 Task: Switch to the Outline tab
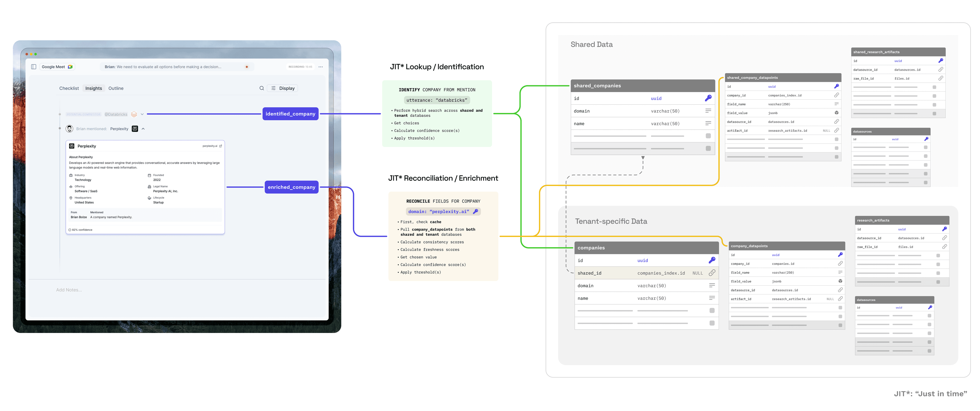coord(116,88)
